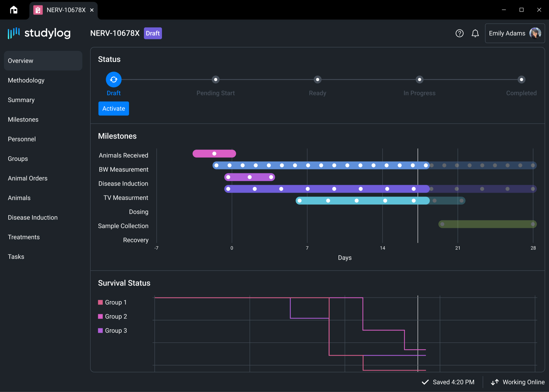549x392 pixels.
Task: Click the pink Animals Received milestone bar
Action: click(214, 154)
